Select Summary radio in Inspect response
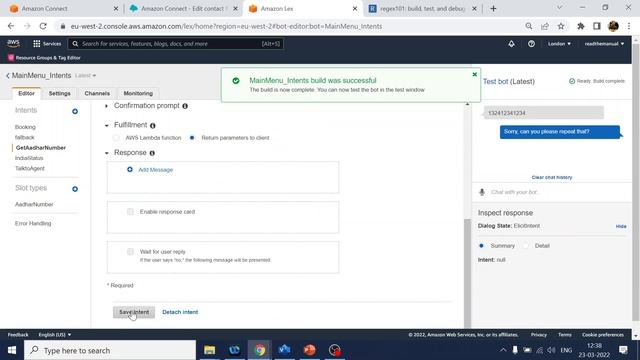 pos(481,246)
